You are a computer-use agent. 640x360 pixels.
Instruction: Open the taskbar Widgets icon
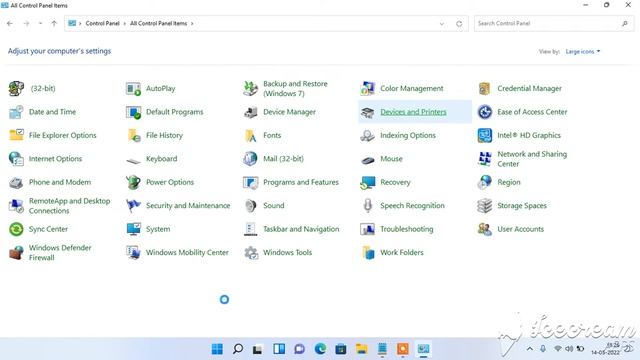tap(279, 349)
